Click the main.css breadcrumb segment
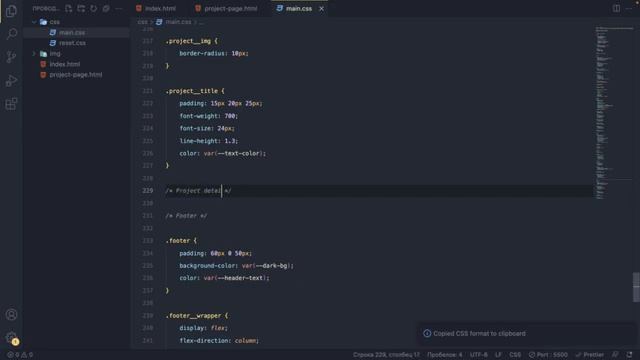Screen dimensions: 640x360 tap(178, 22)
